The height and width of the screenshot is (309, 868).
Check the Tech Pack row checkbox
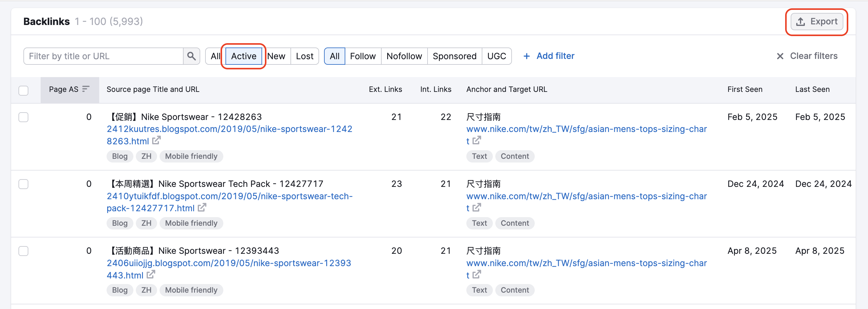click(x=23, y=184)
